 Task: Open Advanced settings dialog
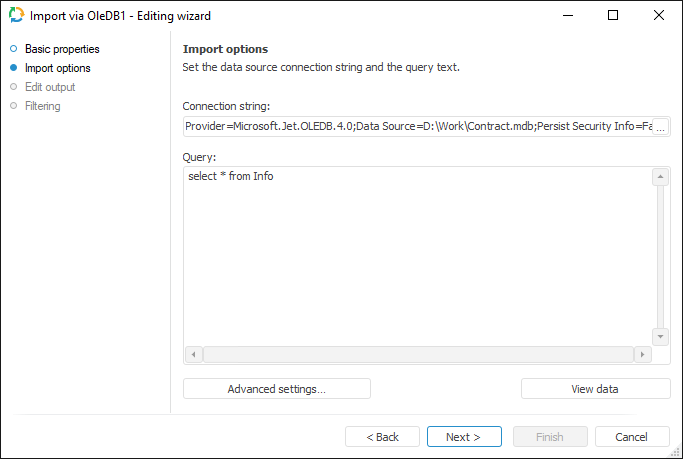click(x=277, y=389)
